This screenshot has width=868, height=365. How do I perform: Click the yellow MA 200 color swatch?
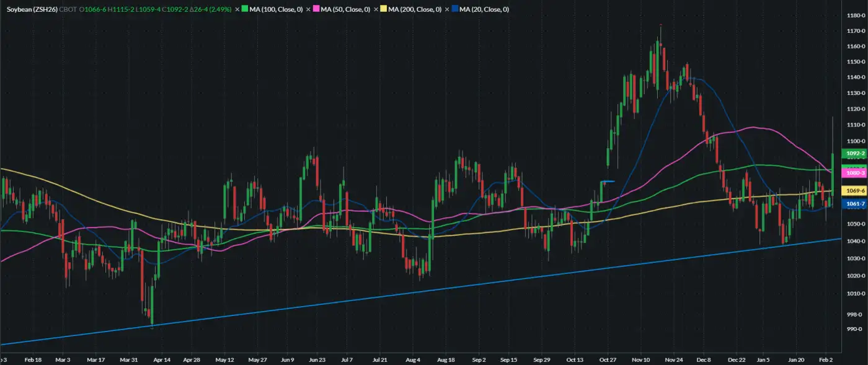click(x=384, y=10)
